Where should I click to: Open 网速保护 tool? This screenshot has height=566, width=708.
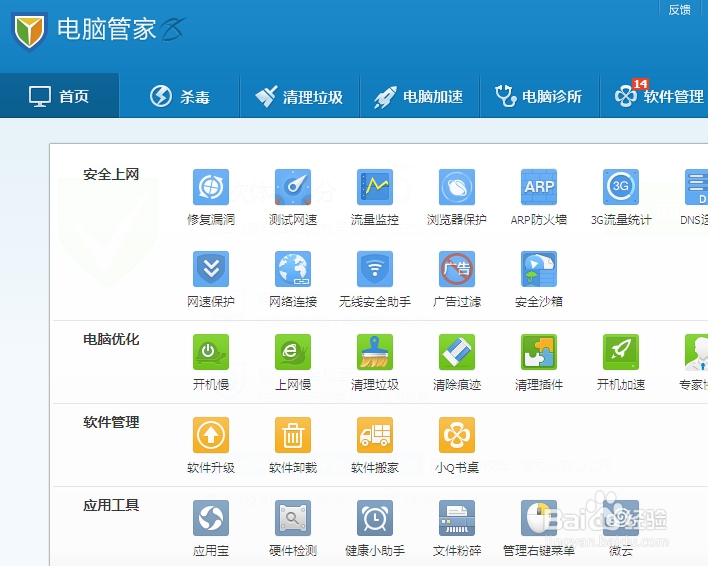pos(211,269)
